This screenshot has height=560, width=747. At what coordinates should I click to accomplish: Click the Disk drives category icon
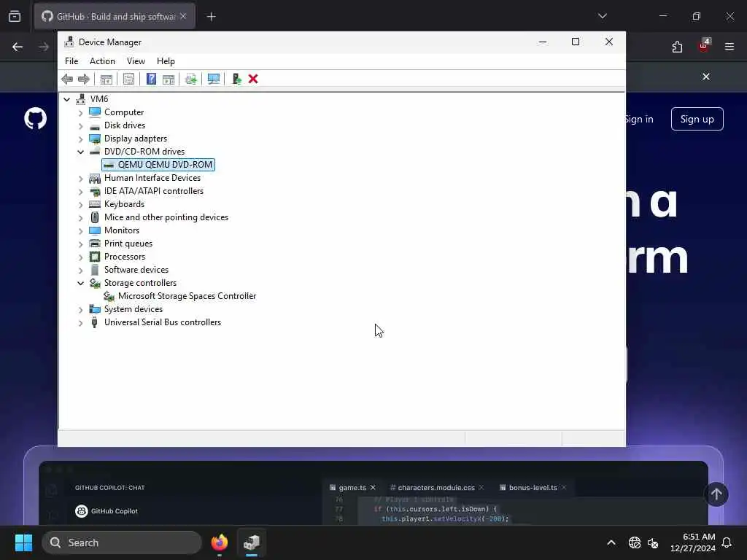[95, 125]
